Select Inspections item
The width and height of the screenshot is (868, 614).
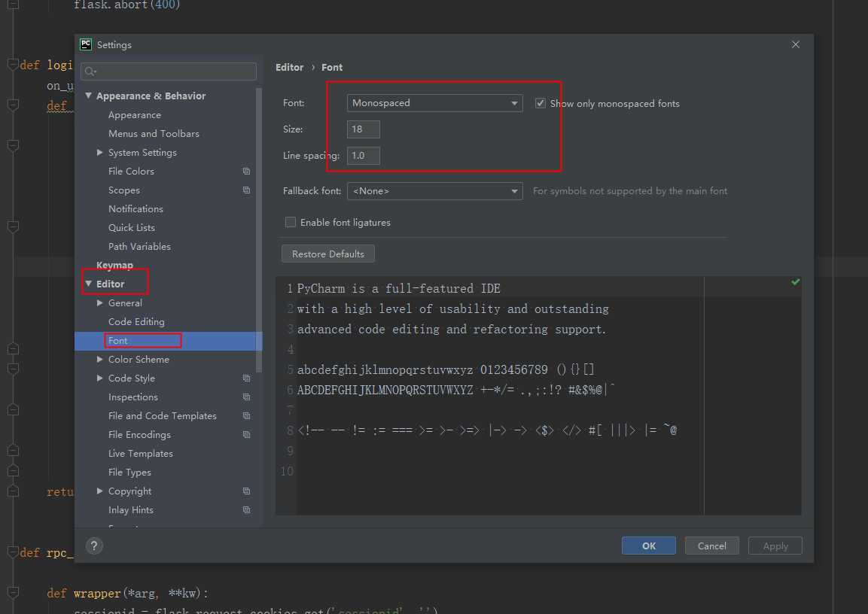(x=132, y=397)
